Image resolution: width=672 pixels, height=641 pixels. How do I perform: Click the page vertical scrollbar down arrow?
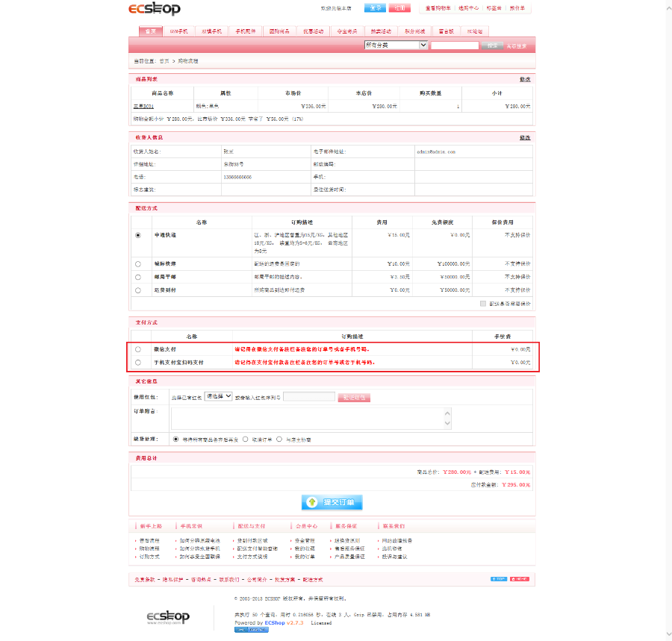click(x=668, y=634)
